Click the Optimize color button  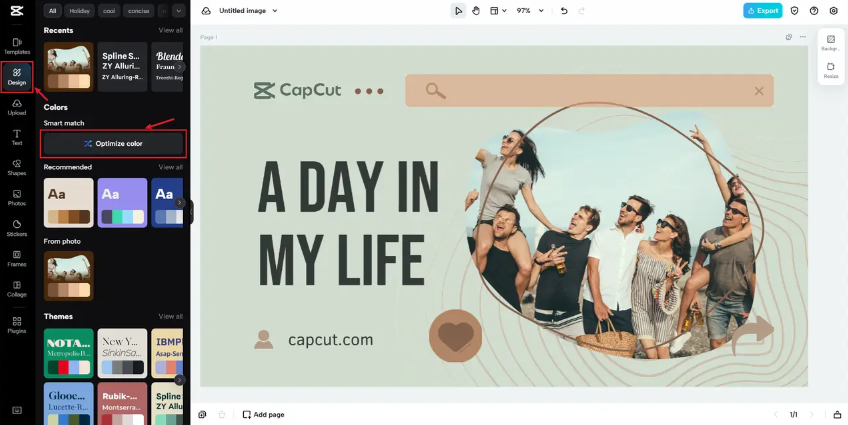[114, 144]
